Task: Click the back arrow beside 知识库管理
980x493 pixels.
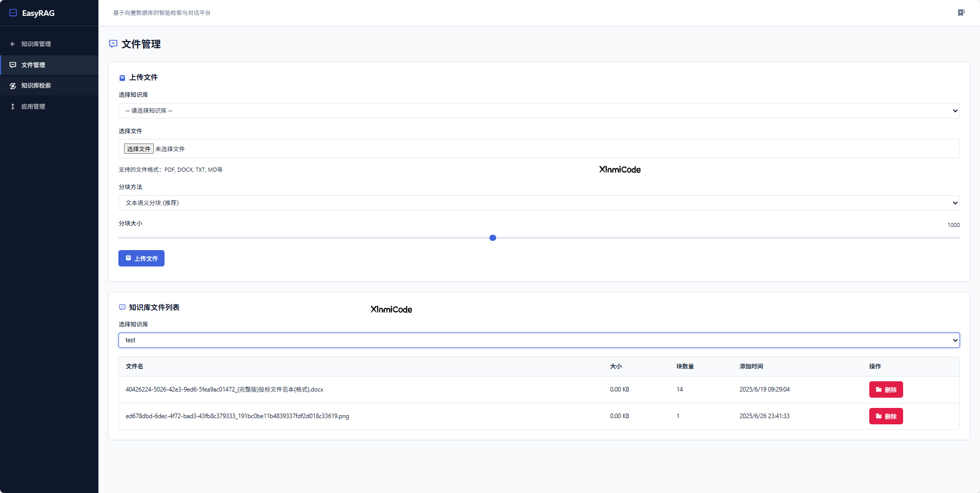Action: point(13,44)
